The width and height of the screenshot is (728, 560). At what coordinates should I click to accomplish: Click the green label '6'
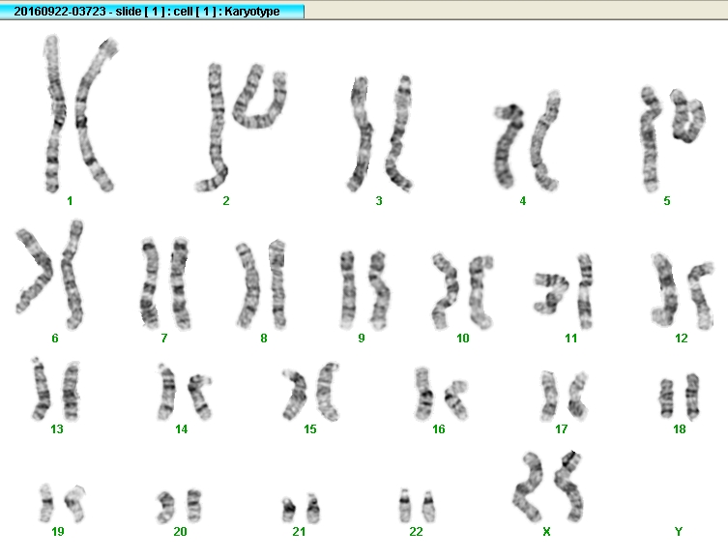[55, 339]
